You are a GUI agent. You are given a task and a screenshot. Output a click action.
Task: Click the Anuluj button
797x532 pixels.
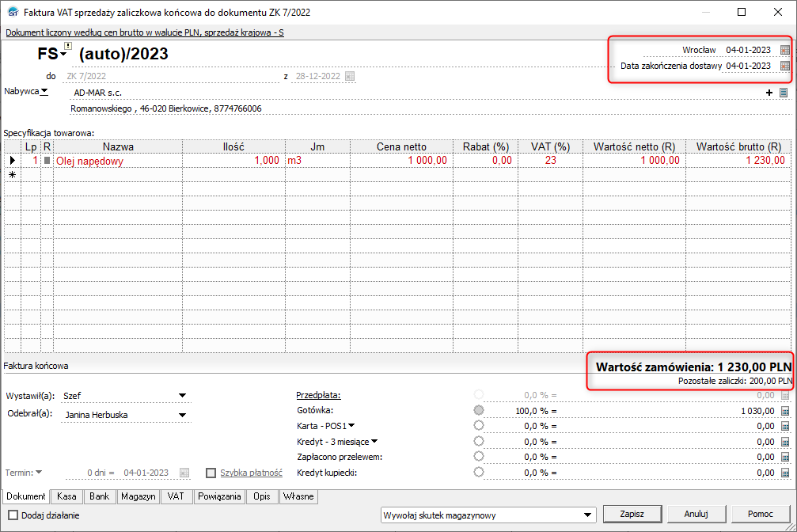click(x=696, y=515)
